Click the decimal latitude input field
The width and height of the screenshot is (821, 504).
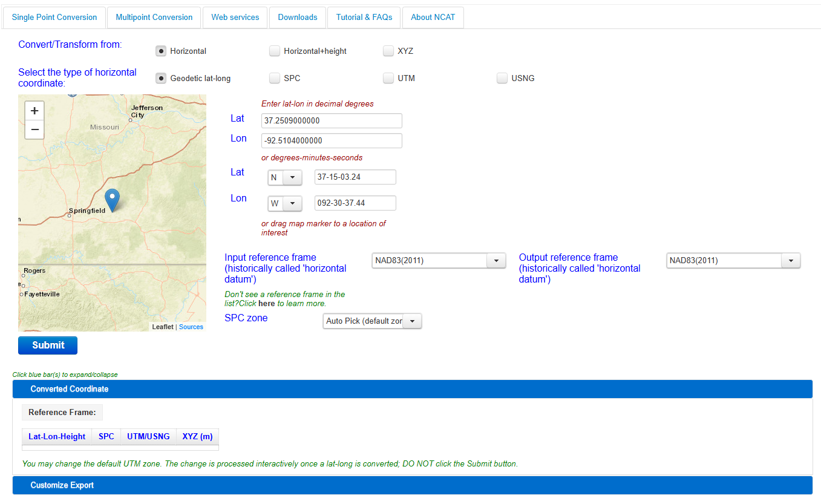[332, 121]
